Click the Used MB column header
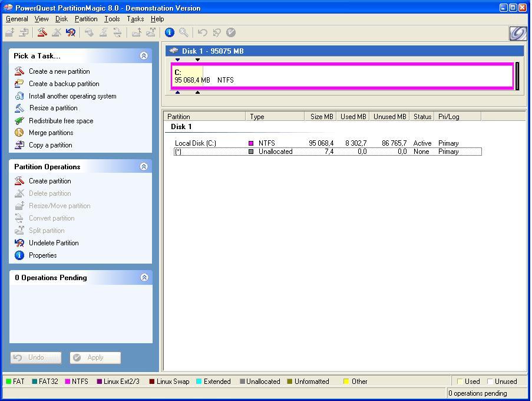 353,116
